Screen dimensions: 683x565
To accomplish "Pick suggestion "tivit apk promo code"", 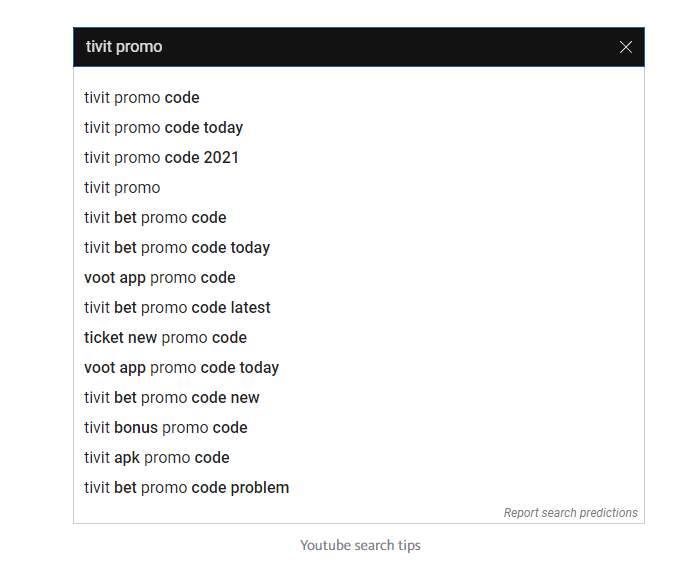I will (157, 458).
